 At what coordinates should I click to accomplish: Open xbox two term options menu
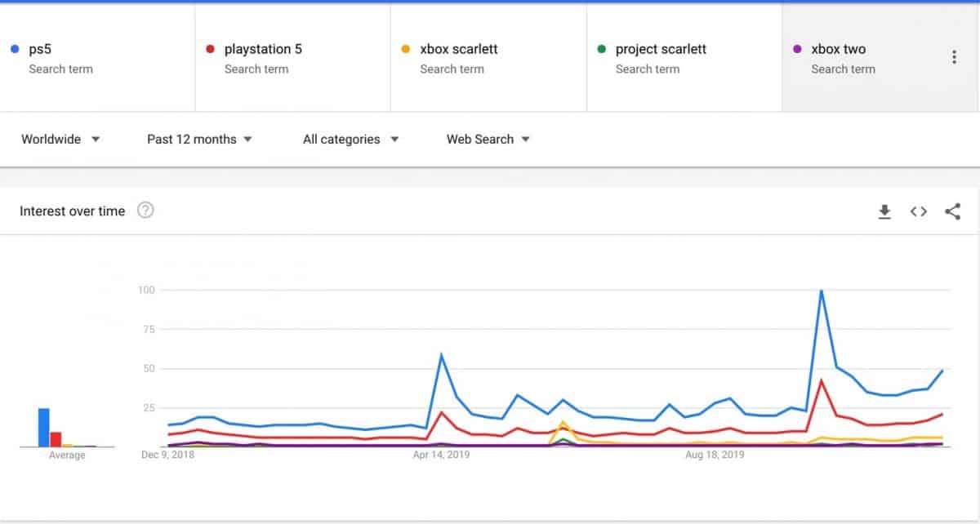click(x=954, y=57)
